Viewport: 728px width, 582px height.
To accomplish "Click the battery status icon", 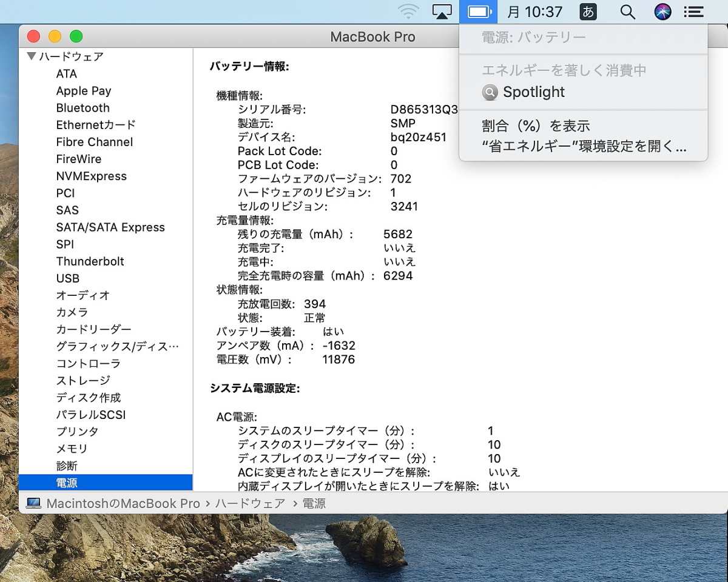I will pos(478,12).
